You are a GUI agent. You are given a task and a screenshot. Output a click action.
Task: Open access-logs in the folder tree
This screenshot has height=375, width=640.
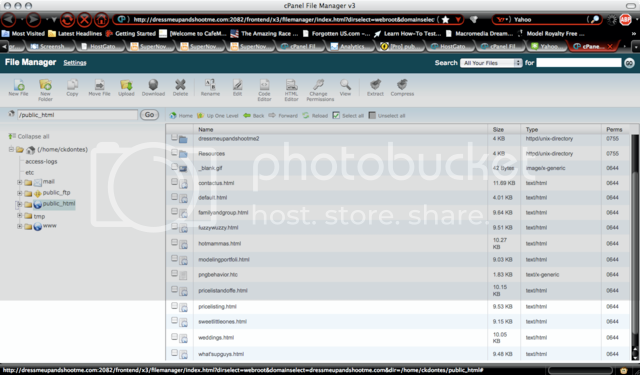(41, 161)
